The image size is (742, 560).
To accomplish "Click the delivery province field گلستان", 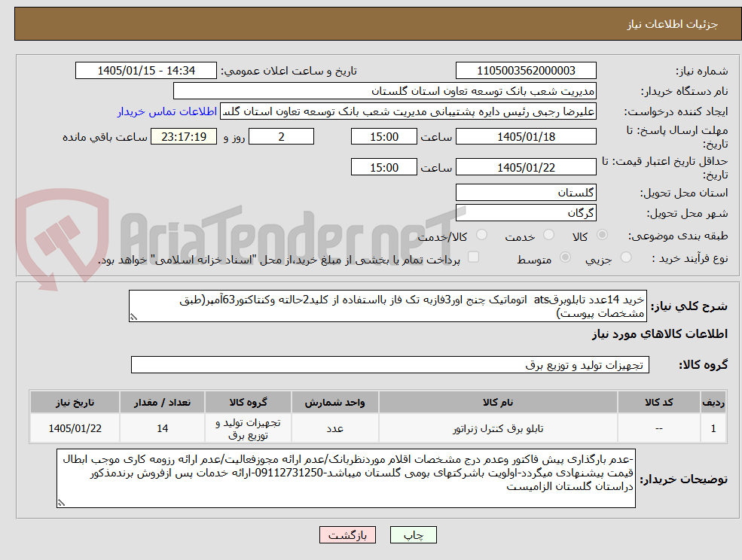I will pyautogui.click(x=526, y=193).
